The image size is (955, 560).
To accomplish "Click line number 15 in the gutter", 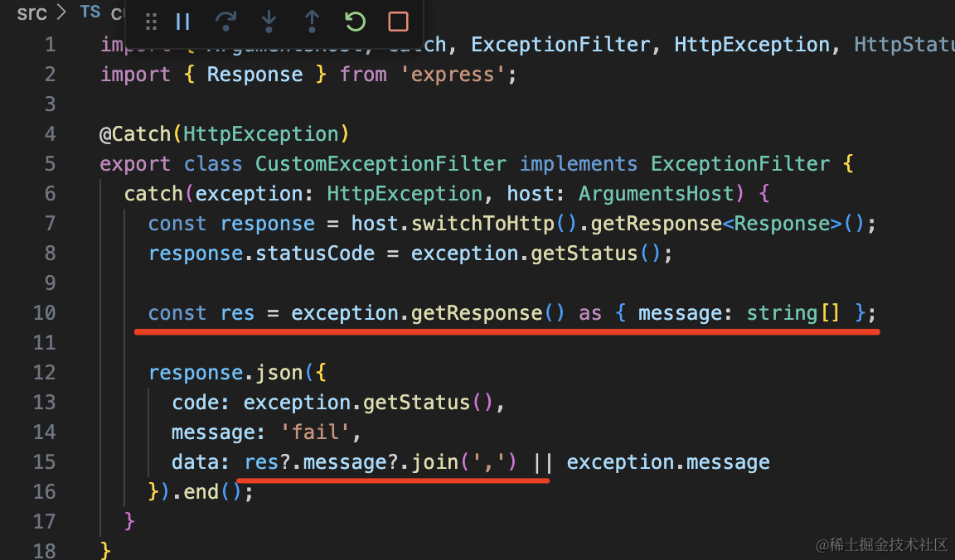I will coord(45,462).
